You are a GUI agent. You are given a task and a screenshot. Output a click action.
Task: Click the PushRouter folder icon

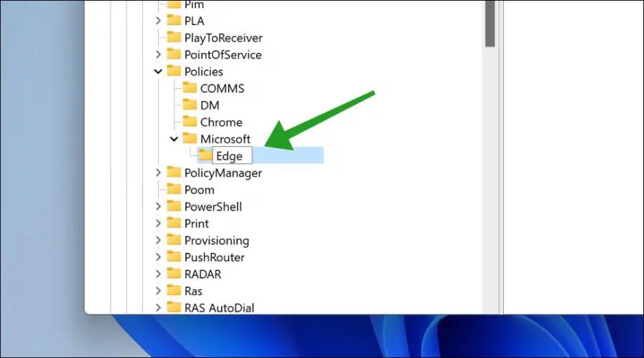(174, 256)
